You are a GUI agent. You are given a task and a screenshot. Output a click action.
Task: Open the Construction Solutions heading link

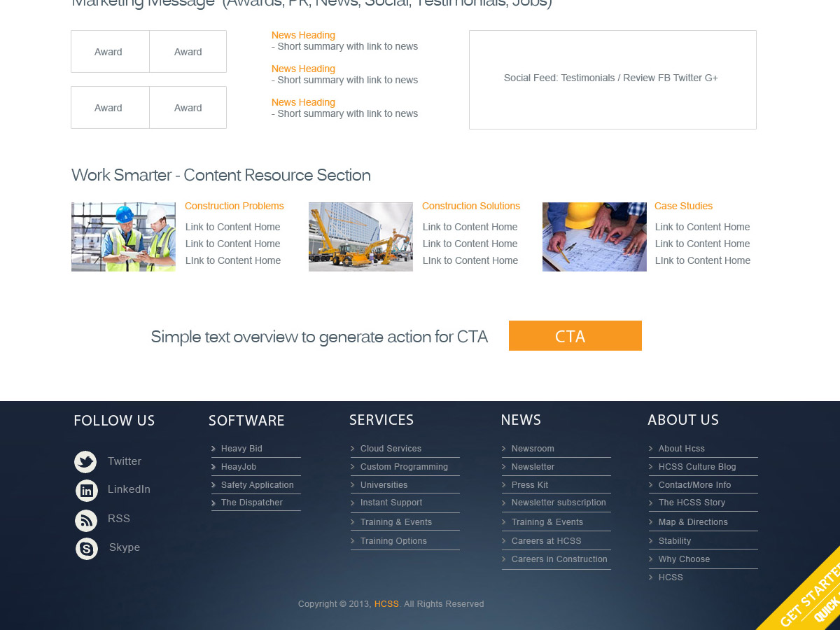tap(471, 206)
